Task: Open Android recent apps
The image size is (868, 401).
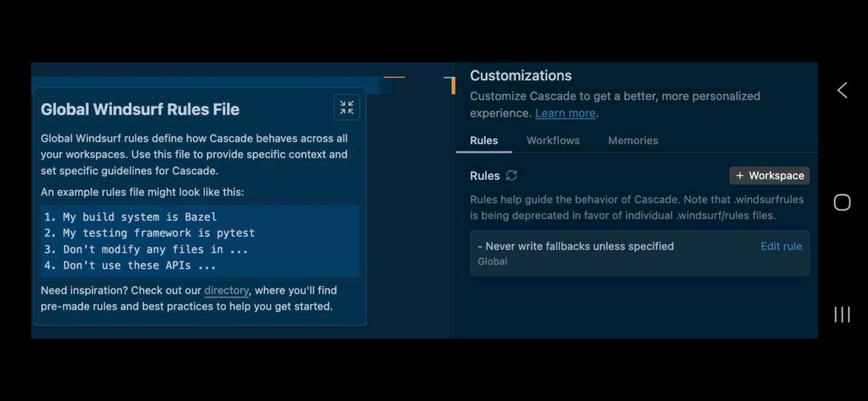Action: pos(842,313)
